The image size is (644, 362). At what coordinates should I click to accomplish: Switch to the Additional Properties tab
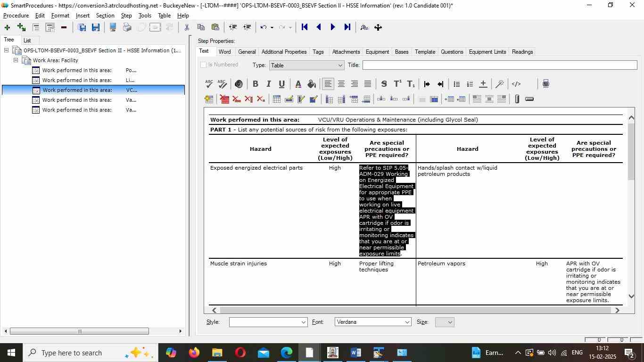tap(284, 52)
